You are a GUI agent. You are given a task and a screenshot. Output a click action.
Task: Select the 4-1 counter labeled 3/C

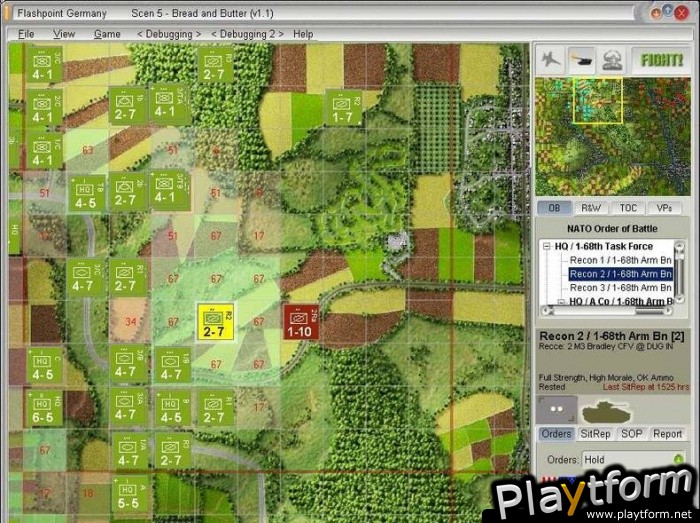pyautogui.click(x=44, y=64)
